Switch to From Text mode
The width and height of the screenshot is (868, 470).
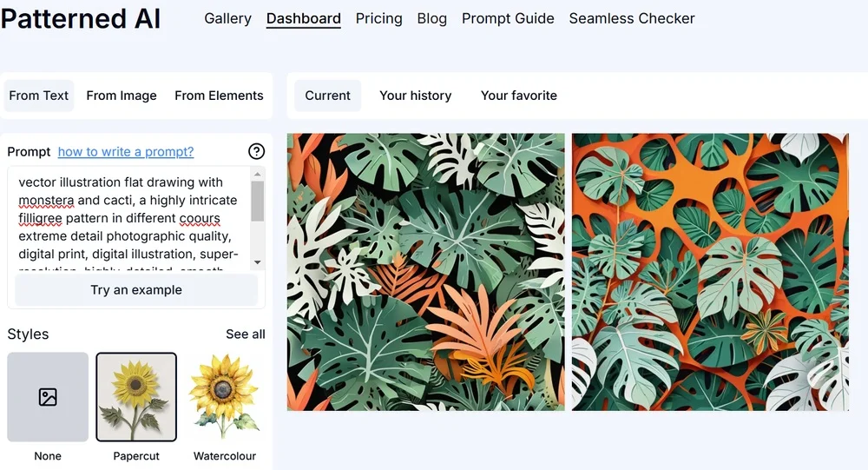(x=39, y=96)
